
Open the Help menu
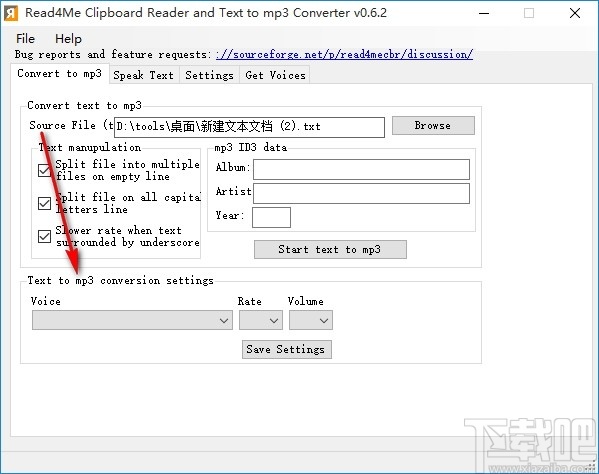68,39
